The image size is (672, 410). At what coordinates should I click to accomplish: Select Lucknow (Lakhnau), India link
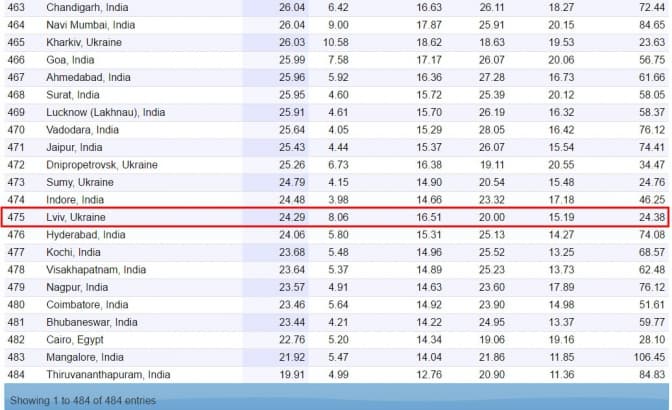(x=106, y=112)
